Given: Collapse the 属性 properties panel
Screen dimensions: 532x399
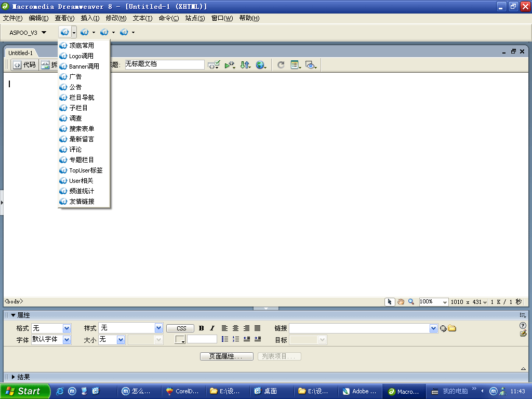Looking at the screenshot, I should 13,315.
